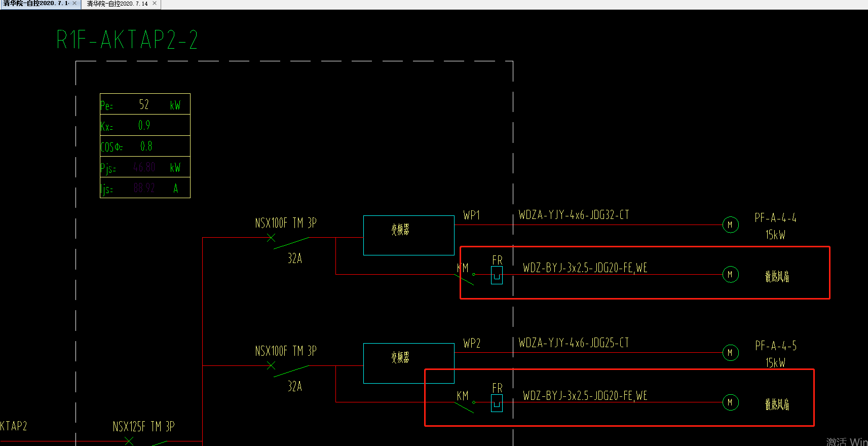Pick the NSX100F TM 3P label above WP1 branch
Screen dimensions: 868x446
click(286, 223)
